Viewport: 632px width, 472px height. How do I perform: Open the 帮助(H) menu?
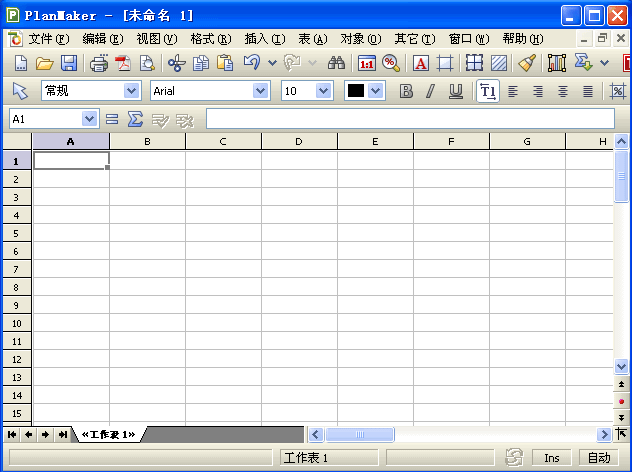[x=523, y=39]
